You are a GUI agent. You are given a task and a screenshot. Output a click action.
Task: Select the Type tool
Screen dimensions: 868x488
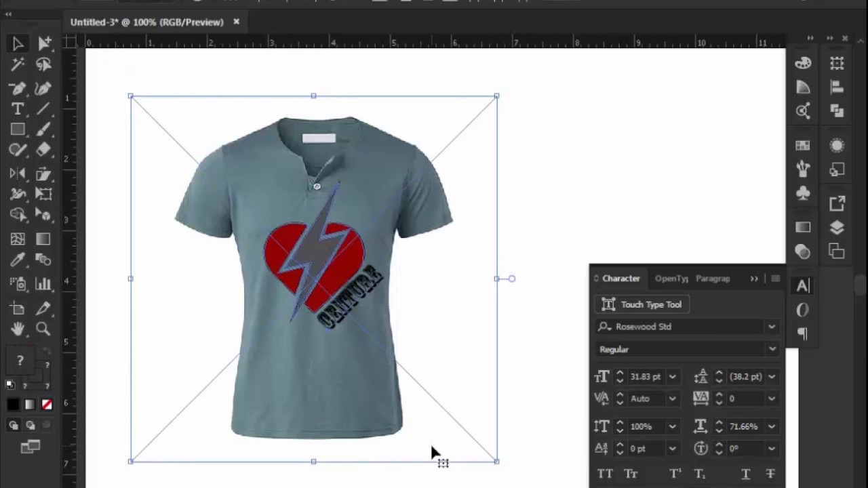click(x=18, y=109)
